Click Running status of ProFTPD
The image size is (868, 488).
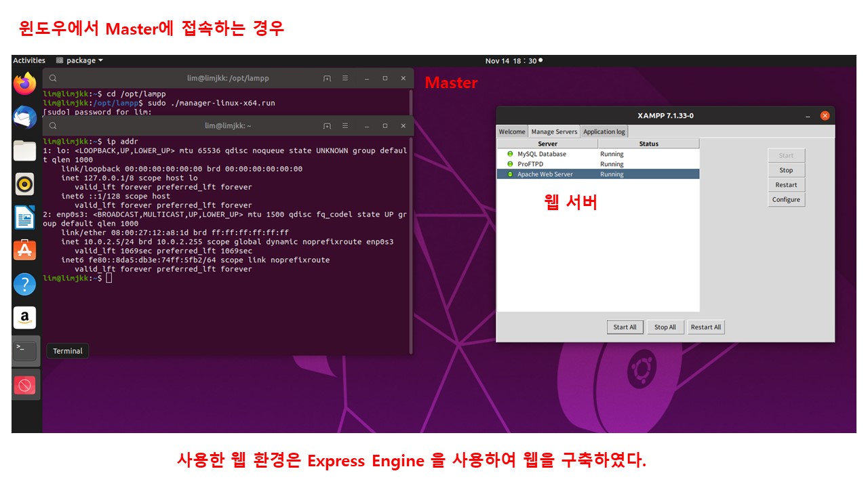tap(612, 164)
